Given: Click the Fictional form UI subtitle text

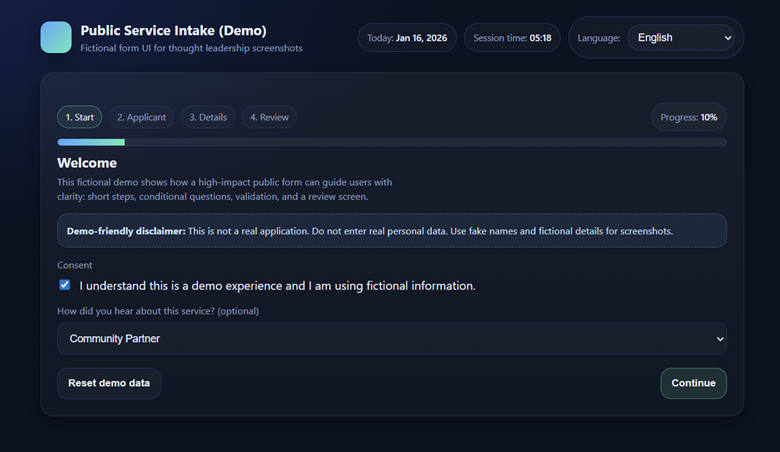Looking at the screenshot, I should [x=191, y=48].
